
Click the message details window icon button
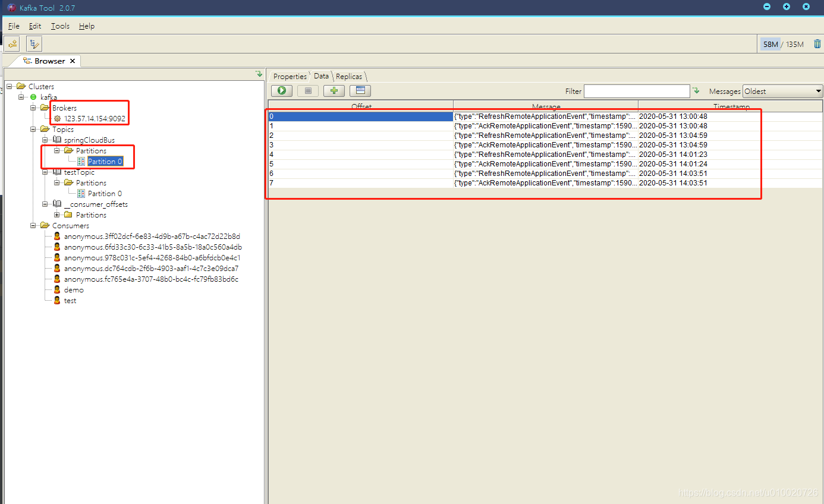pos(360,90)
